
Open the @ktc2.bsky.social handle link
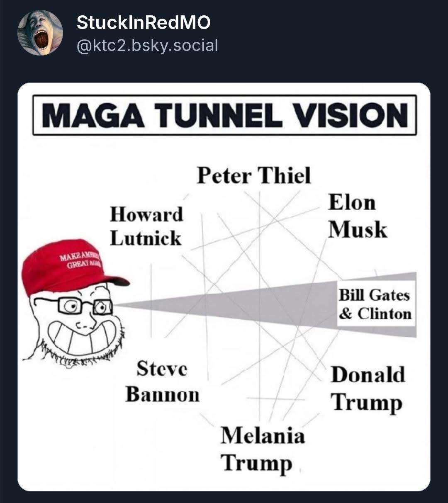147,45
